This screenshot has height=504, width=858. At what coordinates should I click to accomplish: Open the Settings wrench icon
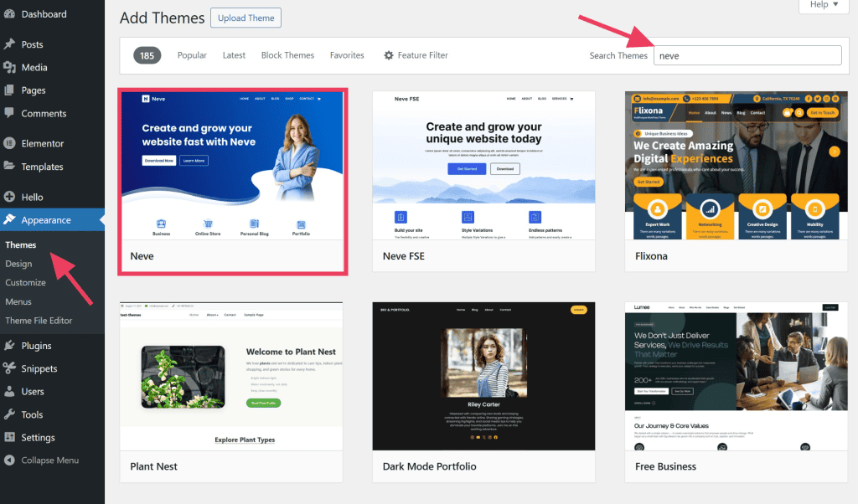(x=12, y=437)
